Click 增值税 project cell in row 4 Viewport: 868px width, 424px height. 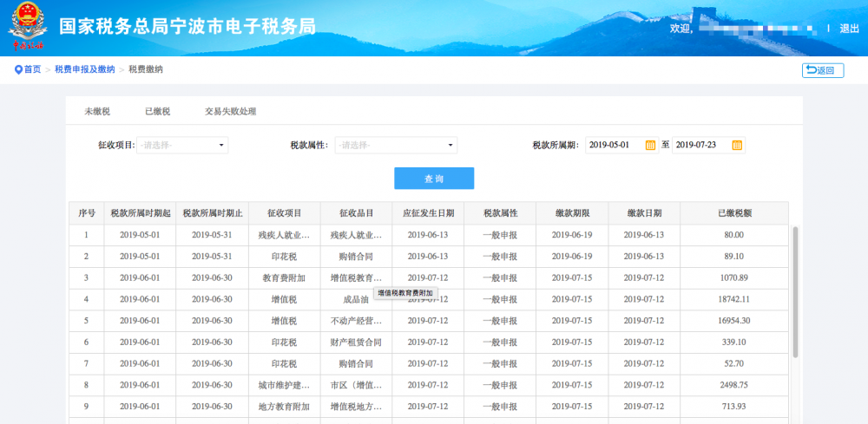click(x=284, y=300)
